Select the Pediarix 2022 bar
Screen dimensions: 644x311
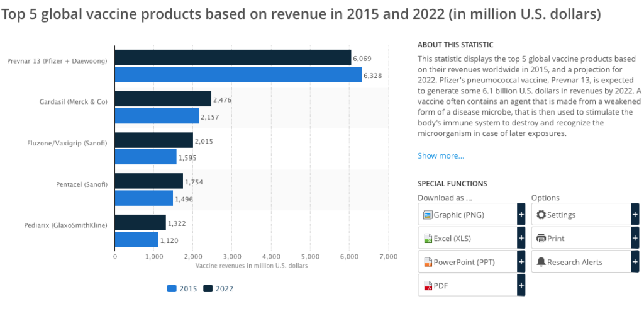point(140,223)
